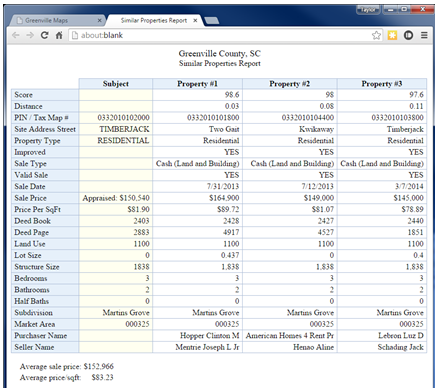Image resolution: width=439 pixels, height=390 pixels.
Task: Maximize the browser window
Action: coord(404,9)
